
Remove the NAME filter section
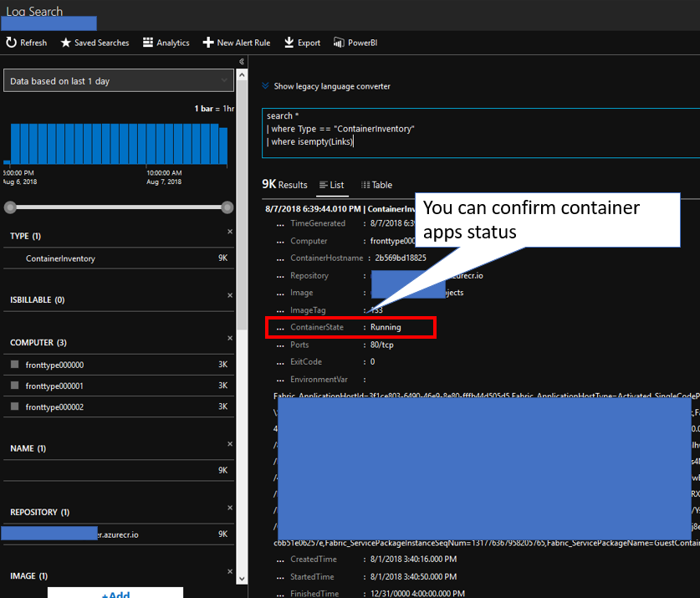tap(230, 444)
